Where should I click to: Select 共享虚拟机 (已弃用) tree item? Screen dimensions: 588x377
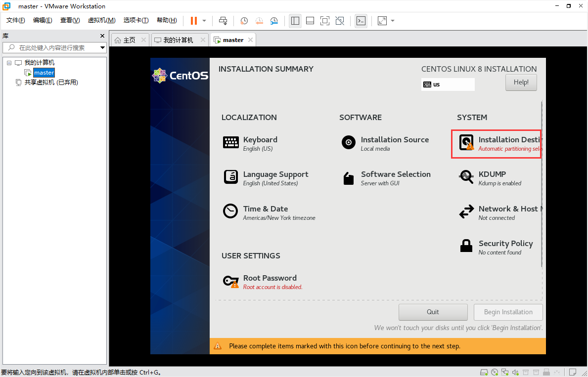(51, 82)
